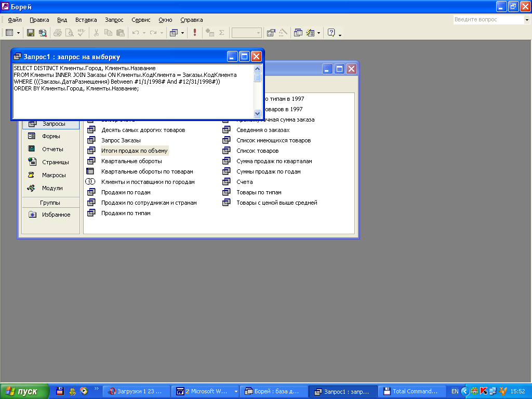Select query 'Продажи по годам'
Screen dimensions: 532x399
pyautogui.click(x=126, y=192)
